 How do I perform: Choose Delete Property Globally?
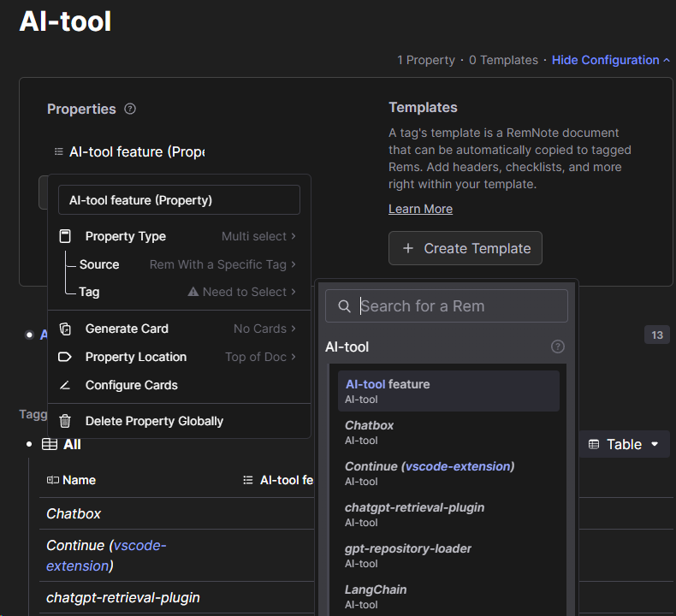tap(179, 421)
